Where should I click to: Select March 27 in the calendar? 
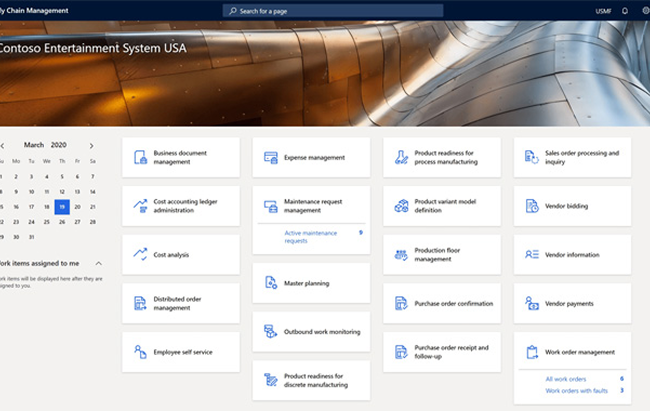coord(77,222)
